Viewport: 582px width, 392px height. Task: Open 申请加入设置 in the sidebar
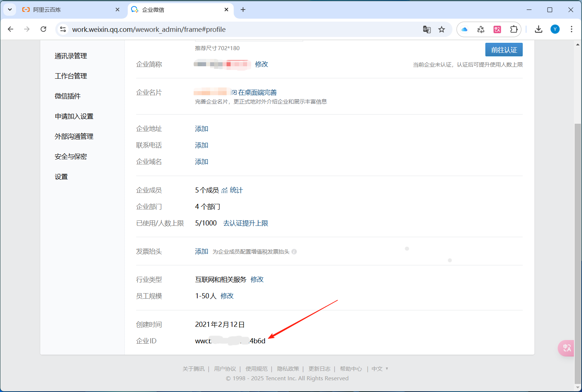point(74,116)
